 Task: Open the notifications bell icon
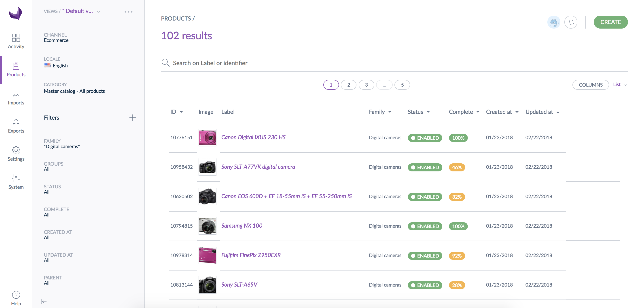(571, 22)
